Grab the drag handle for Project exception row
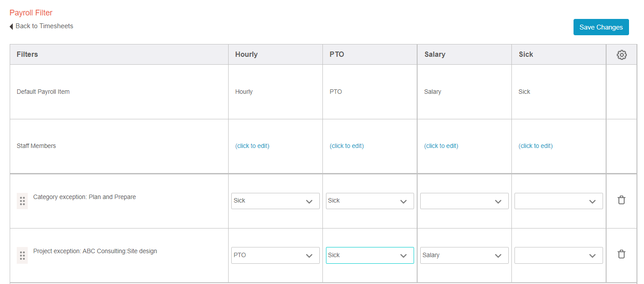This screenshot has height=284, width=644. (22, 255)
